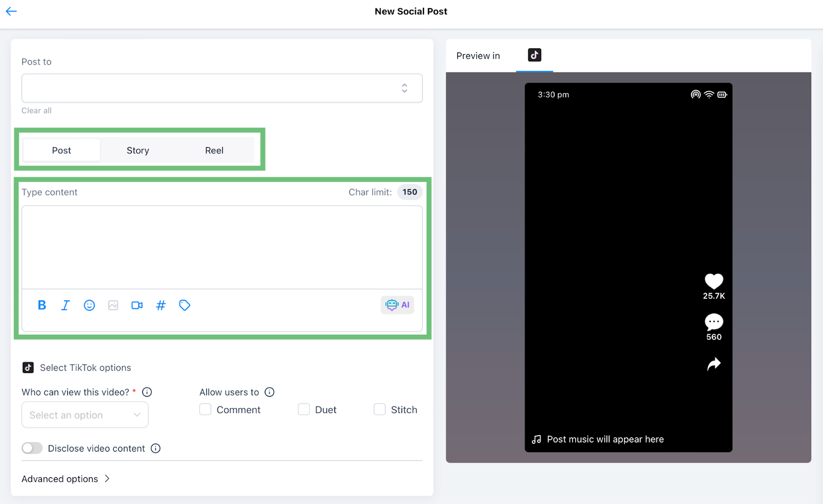Select the Post type tab

[x=62, y=150]
